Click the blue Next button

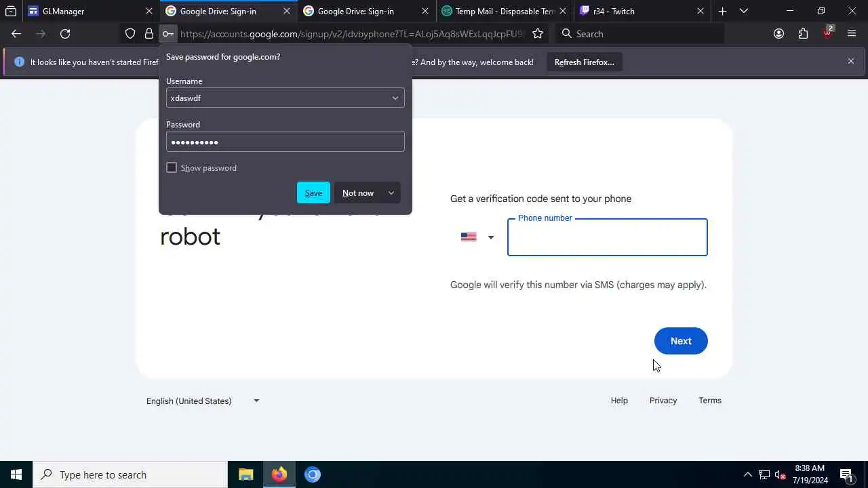[x=681, y=341]
